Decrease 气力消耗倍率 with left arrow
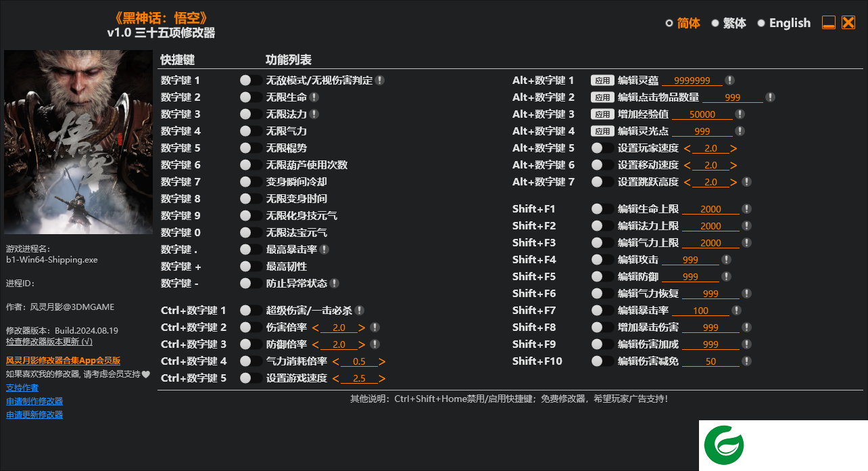 (336, 361)
